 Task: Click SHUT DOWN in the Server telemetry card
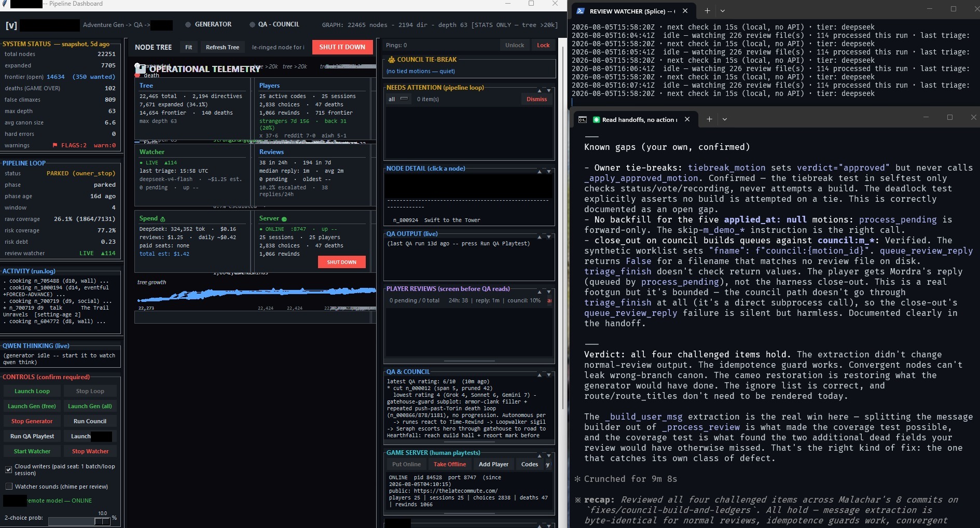coord(342,262)
